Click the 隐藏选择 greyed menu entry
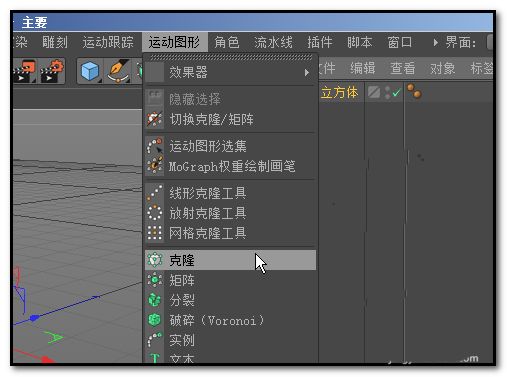Viewport: 507px width, 377px height. pos(230,99)
